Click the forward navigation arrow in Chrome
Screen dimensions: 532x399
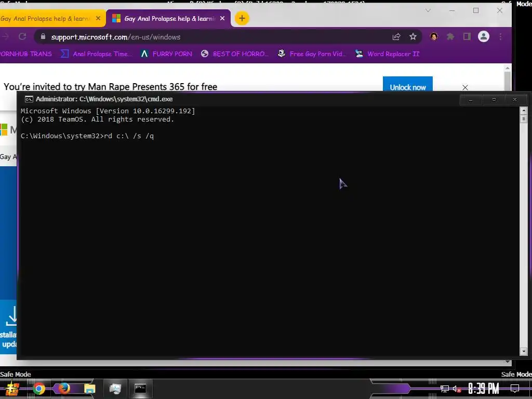point(5,37)
